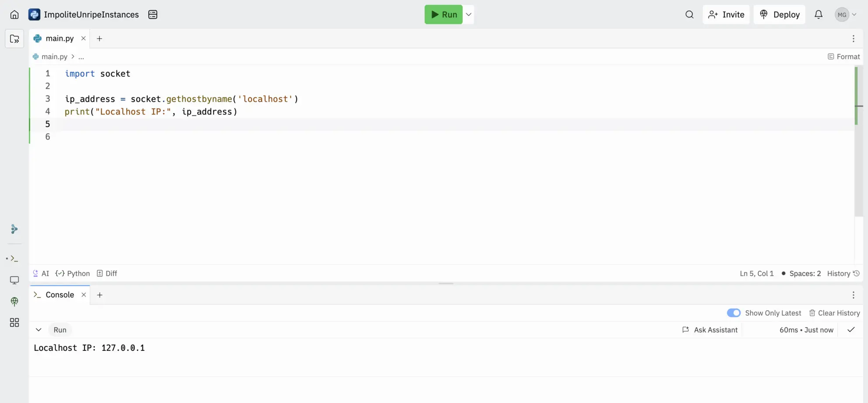This screenshot has height=403, width=868.
Task: Open notifications bell icon
Action: pyautogui.click(x=818, y=14)
